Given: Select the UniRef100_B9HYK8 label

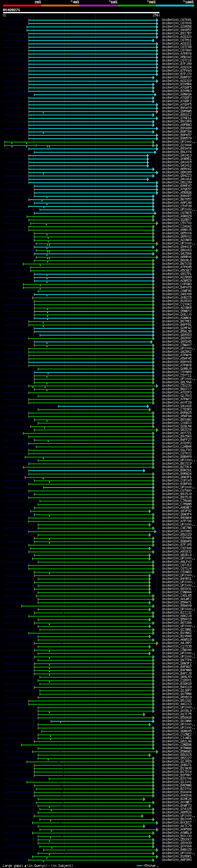Looking at the screenshot, I should (176, 362).
